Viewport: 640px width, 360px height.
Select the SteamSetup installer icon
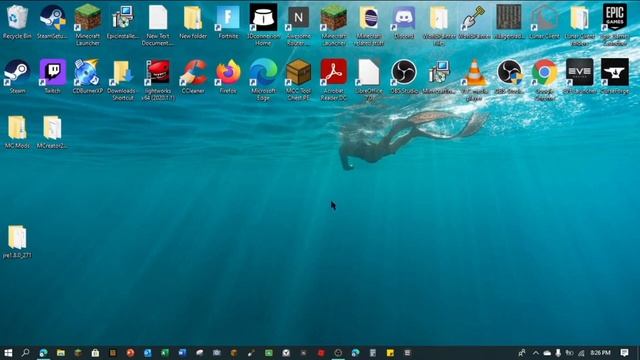coord(53,18)
